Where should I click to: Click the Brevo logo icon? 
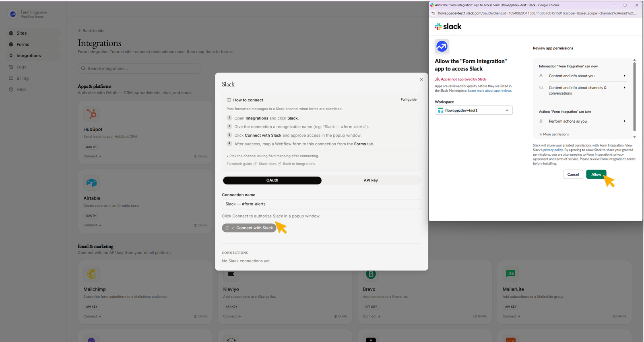[371, 274]
